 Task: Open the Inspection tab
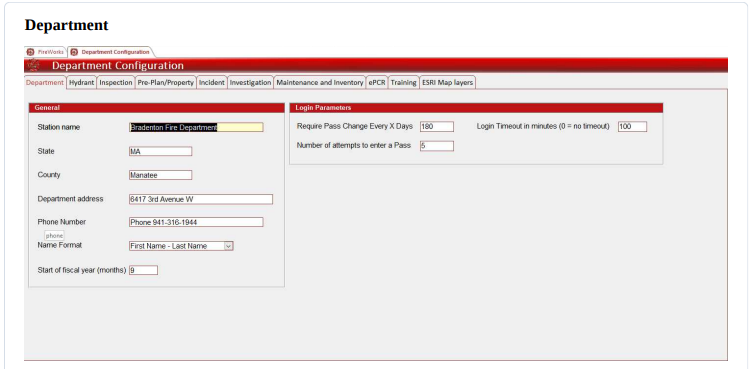pos(116,83)
